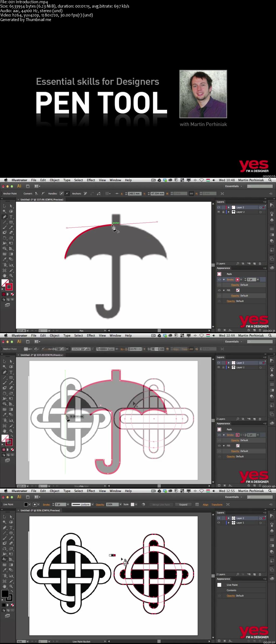Unlock Layer 1 via padlock in the Wed 10:48 frame
This screenshot has height=644, width=276.
[x=223, y=212]
